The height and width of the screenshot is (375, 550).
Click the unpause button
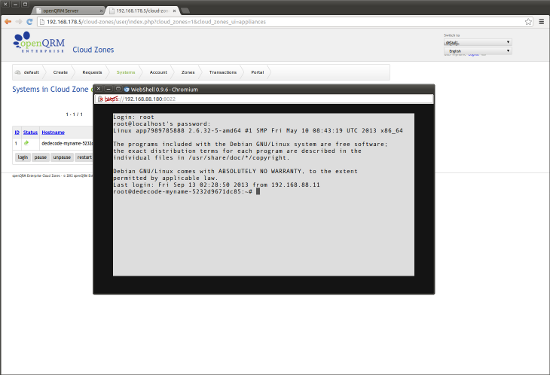(x=62, y=157)
